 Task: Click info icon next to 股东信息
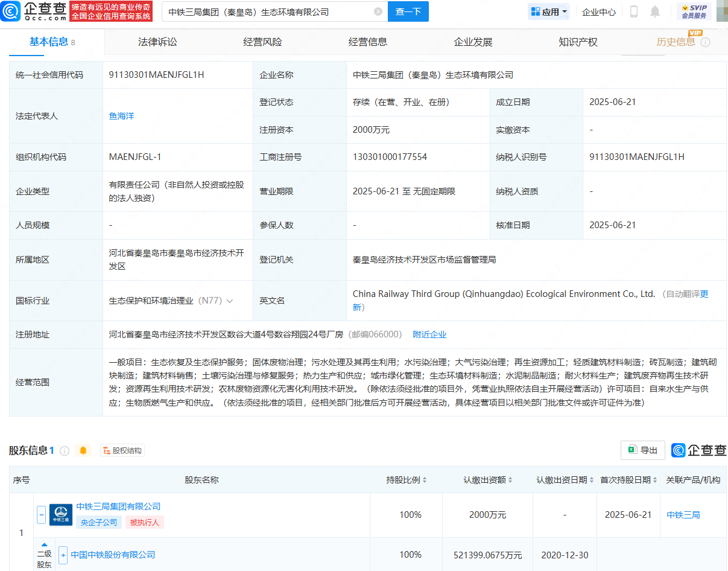point(65,451)
